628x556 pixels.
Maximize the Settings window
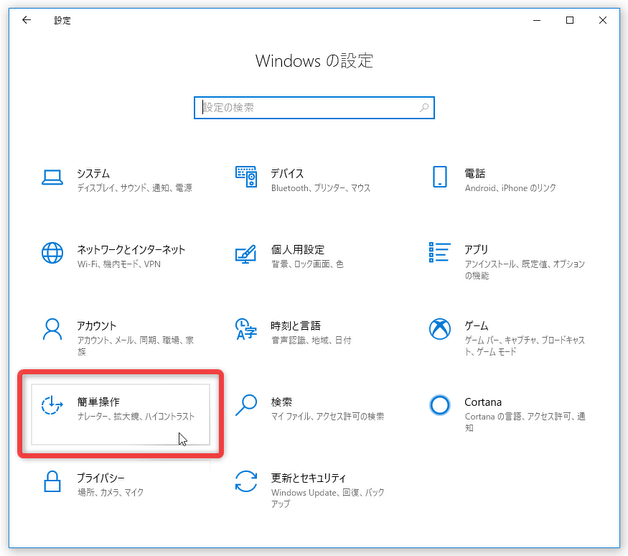[570, 20]
